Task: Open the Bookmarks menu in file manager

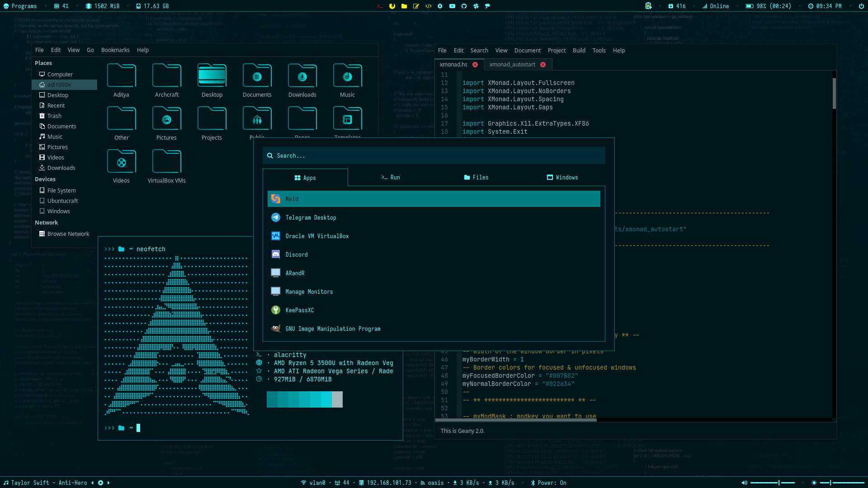Action: [x=115, y=50]
